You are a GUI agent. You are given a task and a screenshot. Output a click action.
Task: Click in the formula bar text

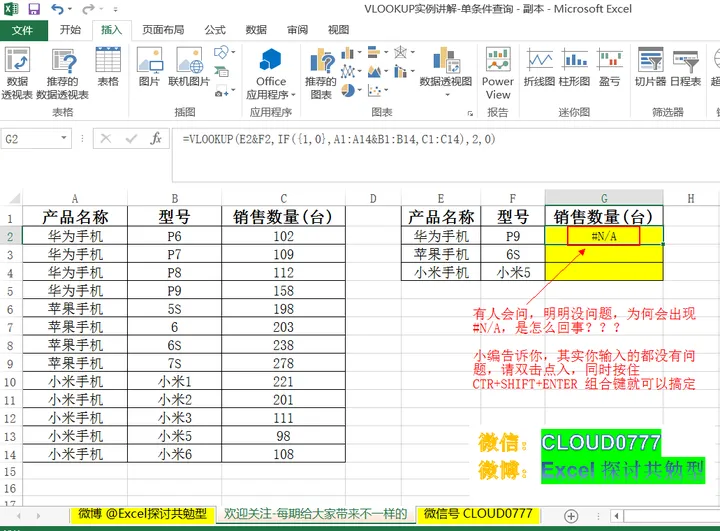(x=339, y=139)
